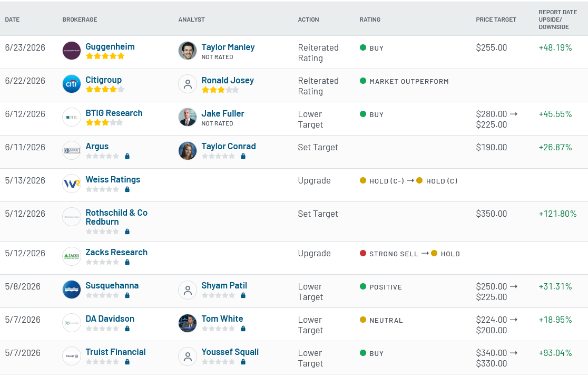Open analyst Ronald Josey's profile link

228,80
